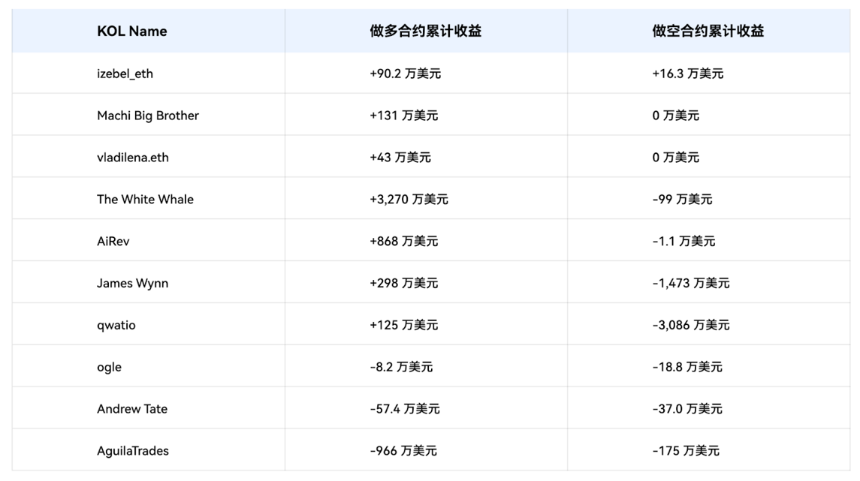Select the -3,086 万美元 short loss cell
Viewport: 860px width, 481px height.
(x=690, y=325)
